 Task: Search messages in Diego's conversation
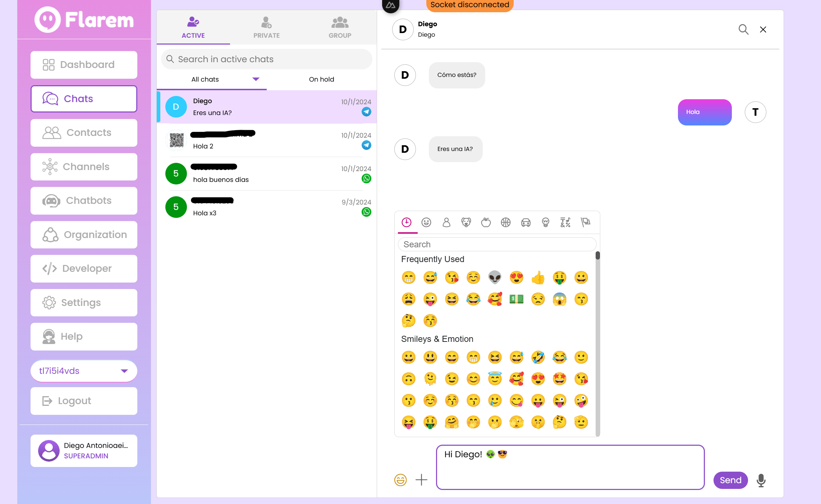743,29
